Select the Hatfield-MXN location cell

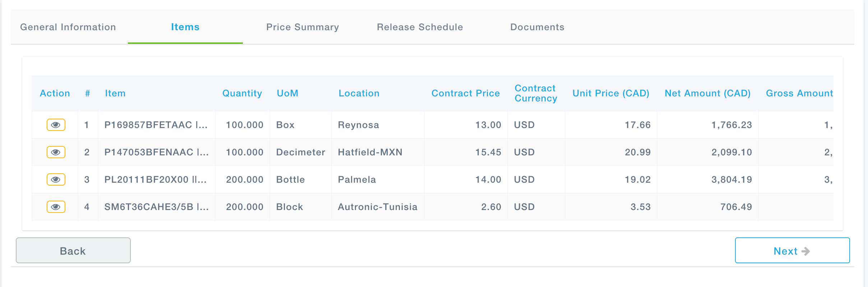click(370, 152)
